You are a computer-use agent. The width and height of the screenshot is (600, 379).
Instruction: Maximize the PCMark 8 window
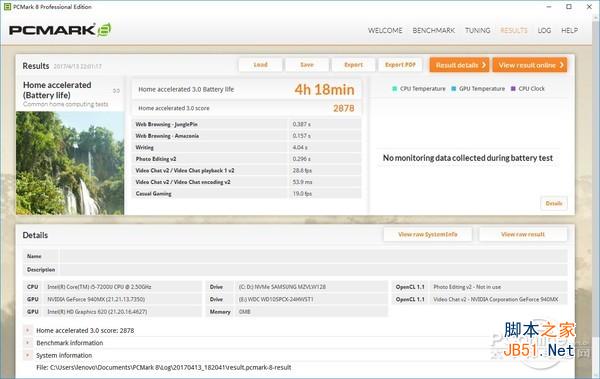[569, 7]
